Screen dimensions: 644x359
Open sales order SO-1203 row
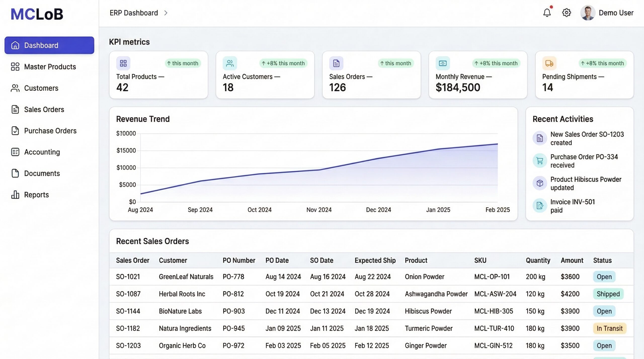(128, 346)
